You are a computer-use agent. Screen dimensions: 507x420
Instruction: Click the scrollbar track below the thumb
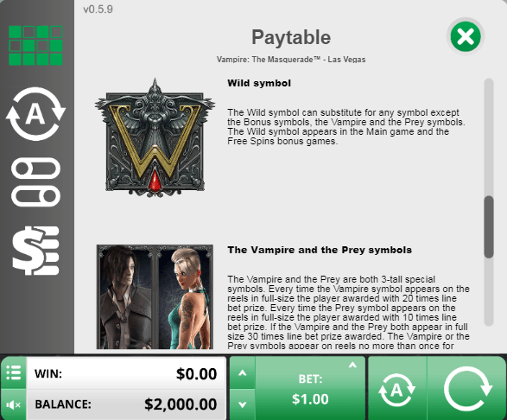click(489, 291)
